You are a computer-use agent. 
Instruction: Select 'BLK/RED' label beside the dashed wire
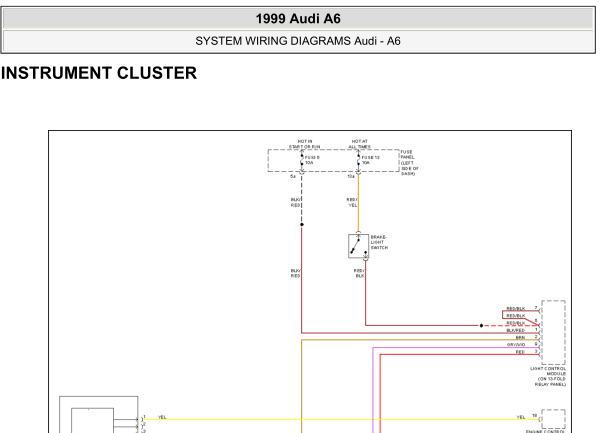(295, 202)
